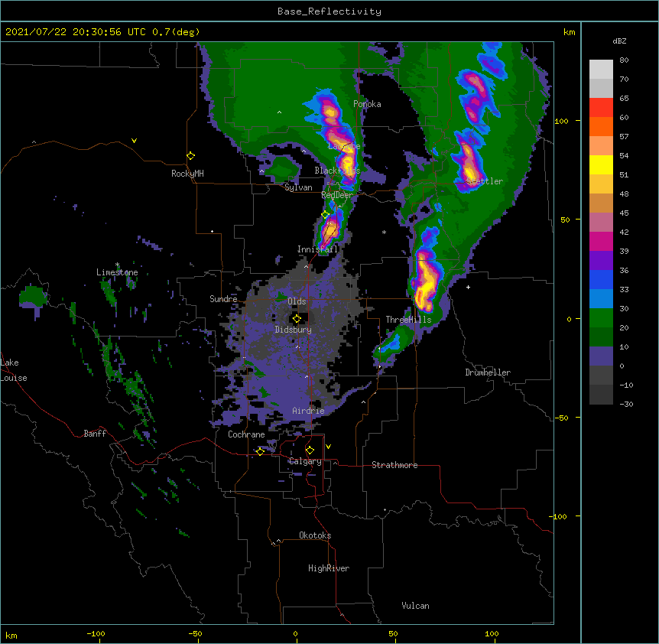Click the Drumheller label
Viewport: 659px width, 644px height.
(x=488, y=372)
